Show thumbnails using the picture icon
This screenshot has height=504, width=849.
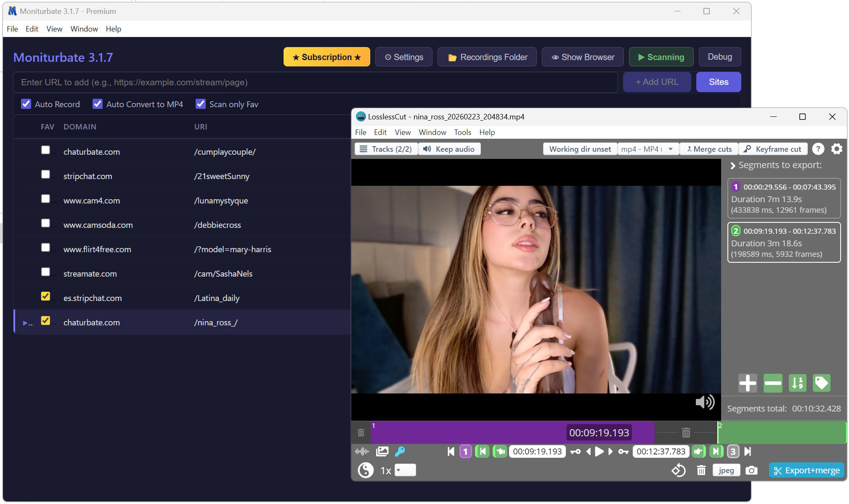382,451
